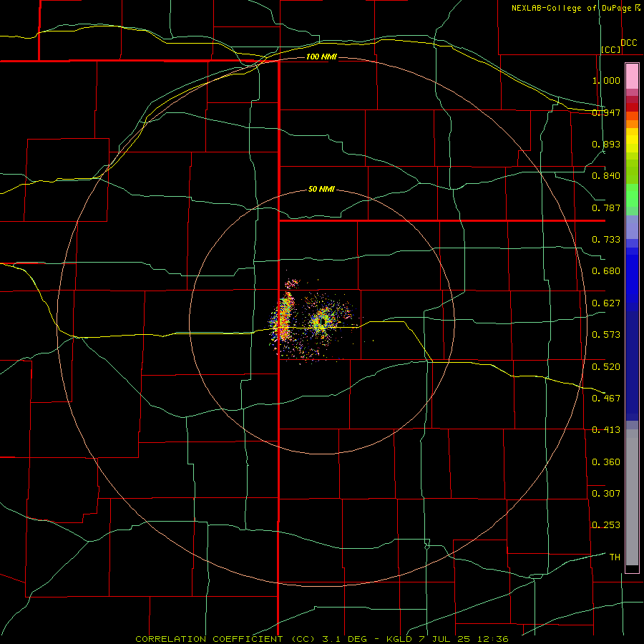Click the 0.840 value on the color scale

tap(606, 176)
